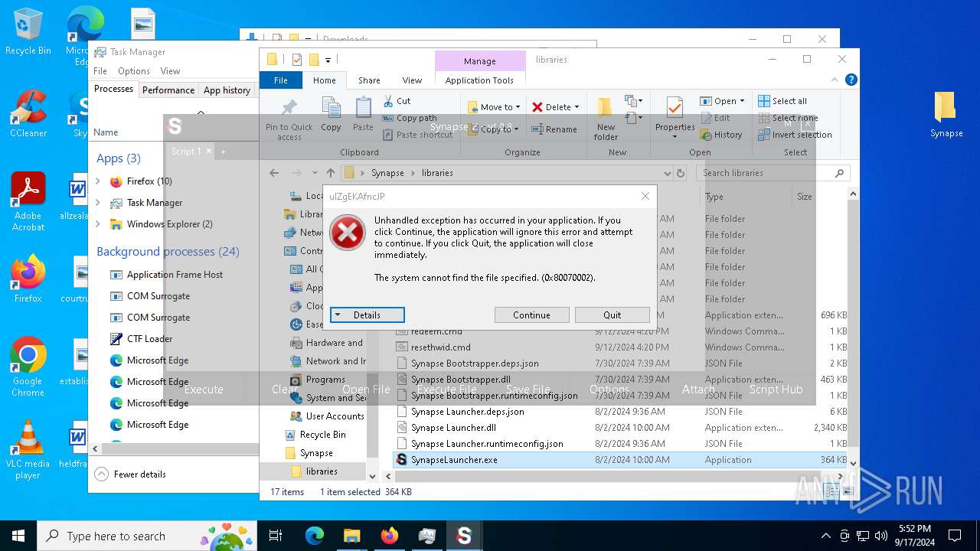Open VLC media player shortcut
The image size is (980, 551).
coord(28,450)
